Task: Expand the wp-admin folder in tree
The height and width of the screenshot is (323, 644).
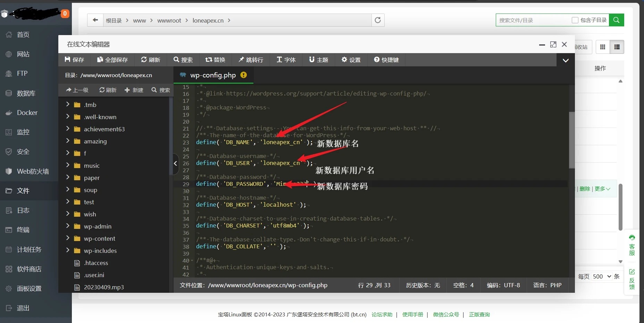Action: pyautogui.click(x=68, y=226)
